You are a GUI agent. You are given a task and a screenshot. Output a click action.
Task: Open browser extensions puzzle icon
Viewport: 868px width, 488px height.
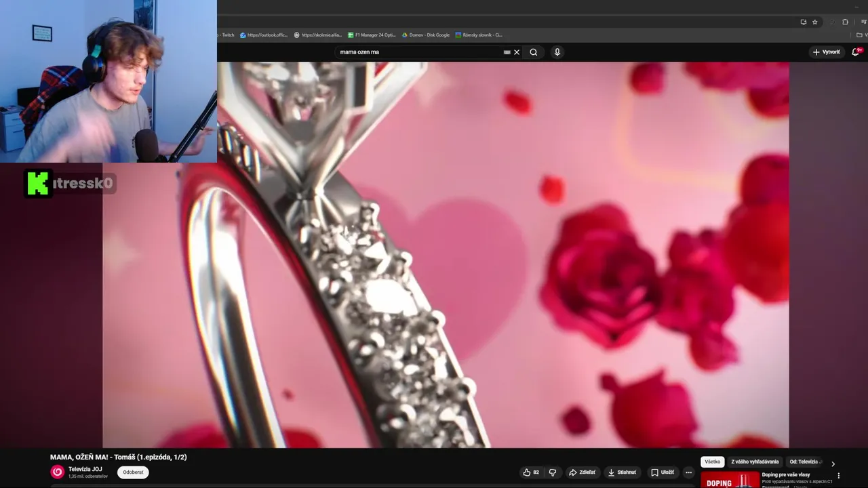tap(845, 22)
